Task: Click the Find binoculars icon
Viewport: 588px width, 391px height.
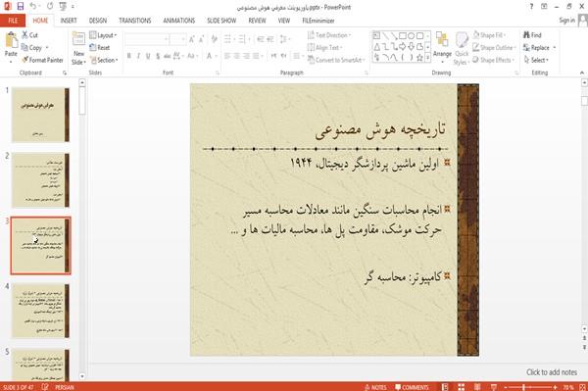Action: 526,35
